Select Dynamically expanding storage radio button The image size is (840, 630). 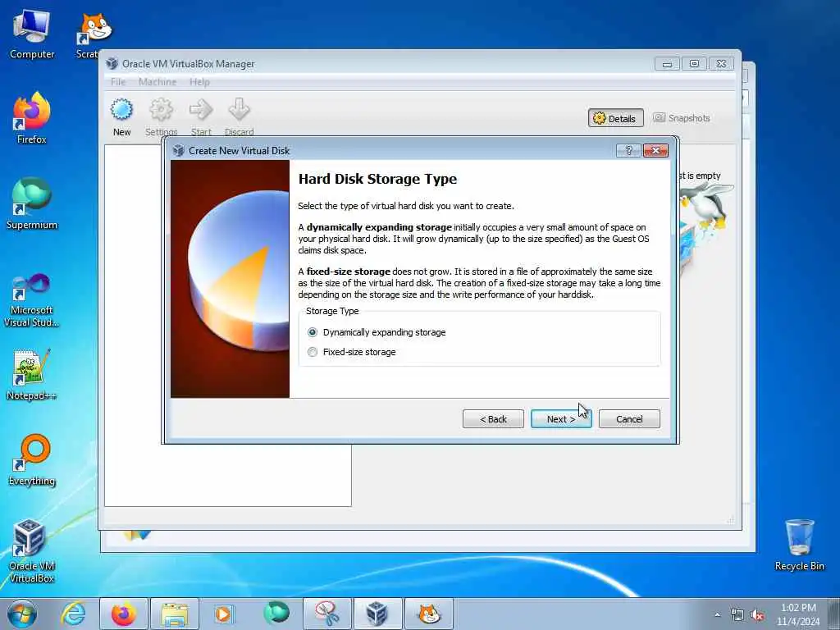click(313, 332)
